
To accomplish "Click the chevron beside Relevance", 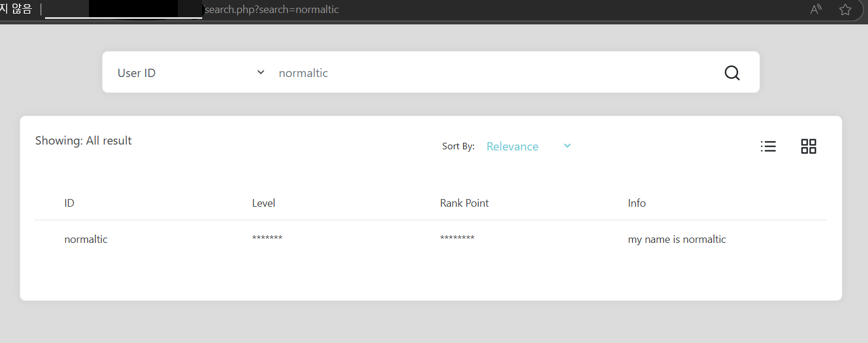I will pyautogui.click(x=567, y=146).
